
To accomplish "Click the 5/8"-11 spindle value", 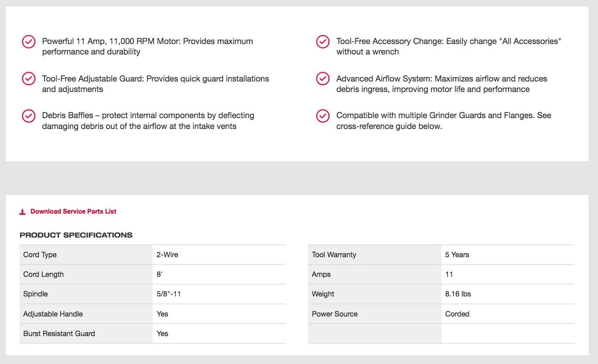I will (168, 294).
